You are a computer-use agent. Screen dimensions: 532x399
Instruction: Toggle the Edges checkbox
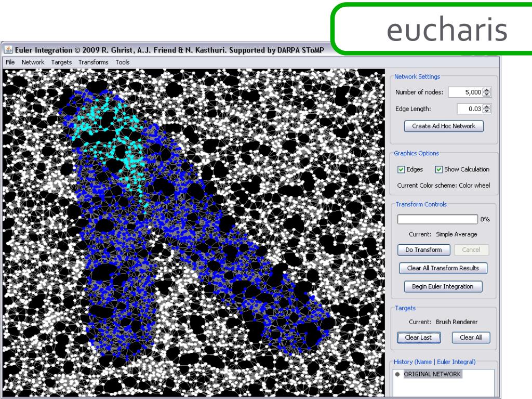[401, 169]
